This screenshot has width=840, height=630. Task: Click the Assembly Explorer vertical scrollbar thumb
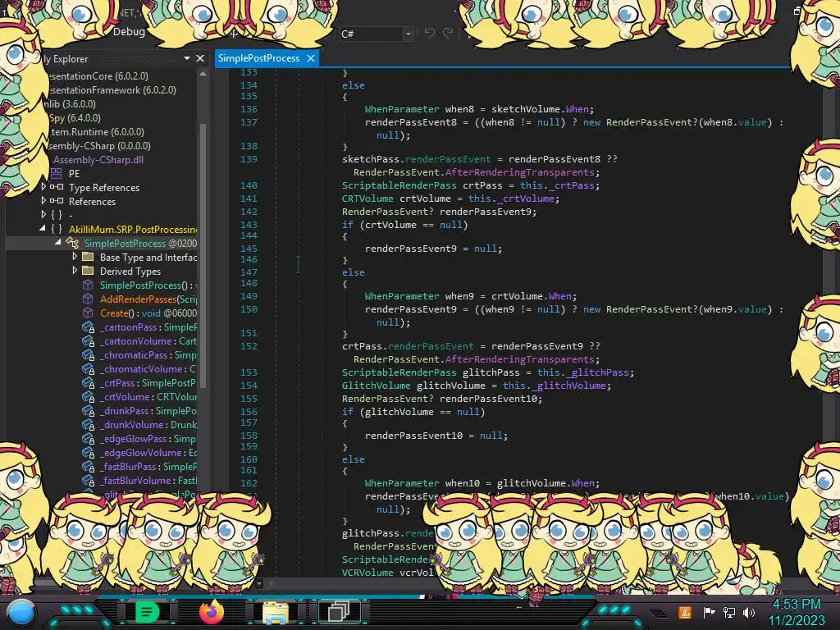tap(203, 254)
